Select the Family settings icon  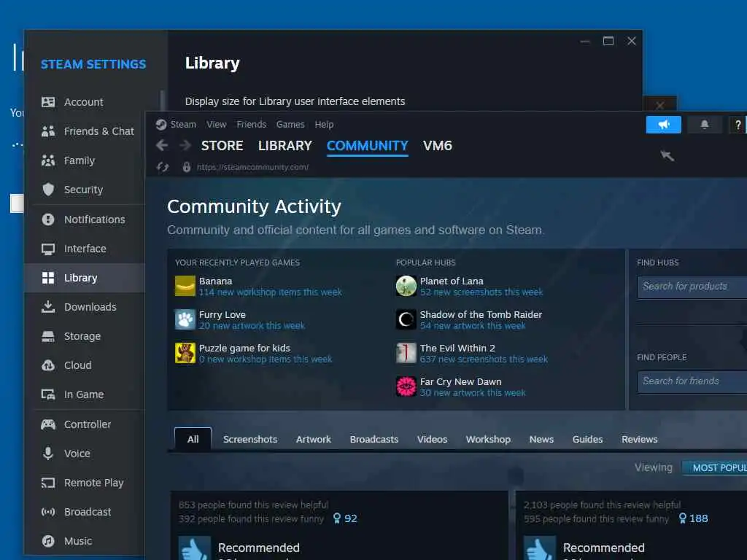pyautogui.click(x=48, y=160)
